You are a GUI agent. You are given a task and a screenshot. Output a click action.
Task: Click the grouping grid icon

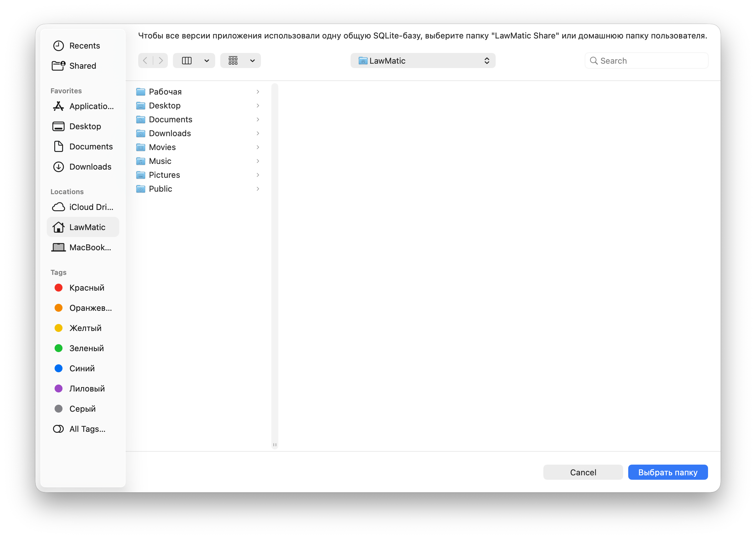(x=233, y=61)
